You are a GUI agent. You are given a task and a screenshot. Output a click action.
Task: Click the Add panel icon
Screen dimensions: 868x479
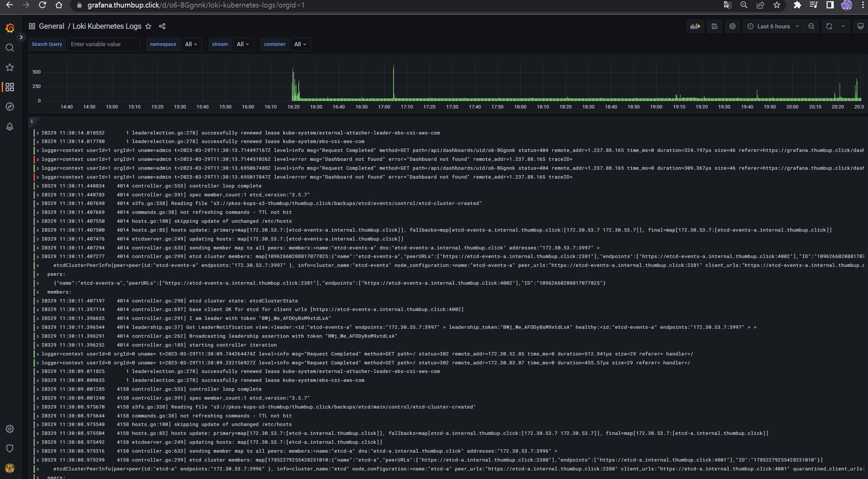click(x=695, y=26)
